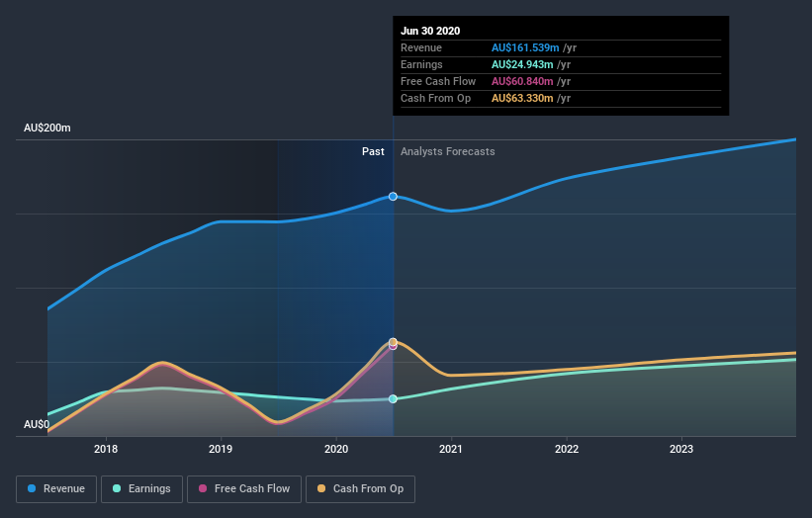Click the 2018 x-axis label

coord(106,449)
